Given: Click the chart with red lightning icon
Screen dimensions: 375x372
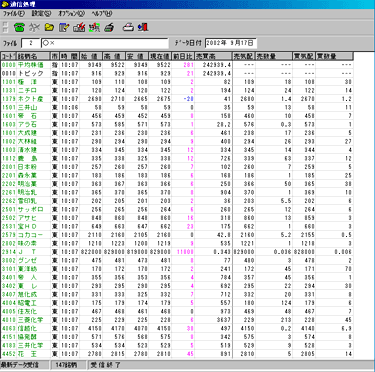Looking at the screenshot, I should pos(79,27).
